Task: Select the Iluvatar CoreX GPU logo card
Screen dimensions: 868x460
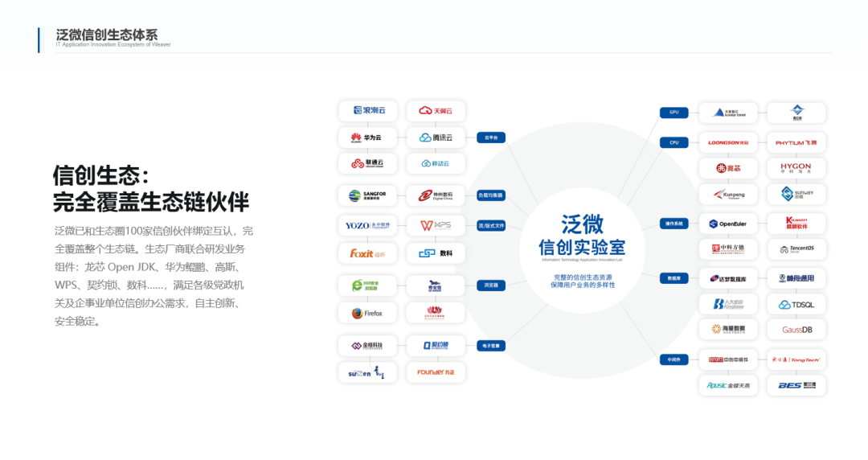Action: pyautogui.click(x=728, y=113)
